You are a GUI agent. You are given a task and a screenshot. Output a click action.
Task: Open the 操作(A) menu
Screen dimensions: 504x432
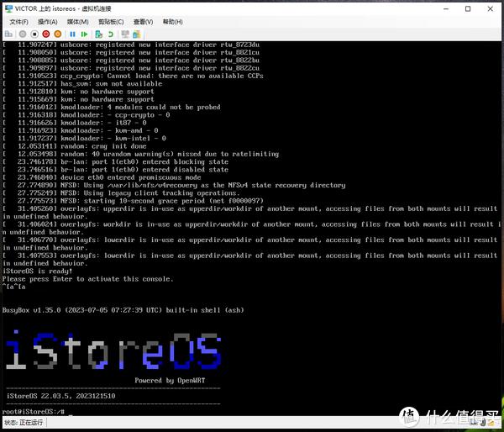coord(48,22)
